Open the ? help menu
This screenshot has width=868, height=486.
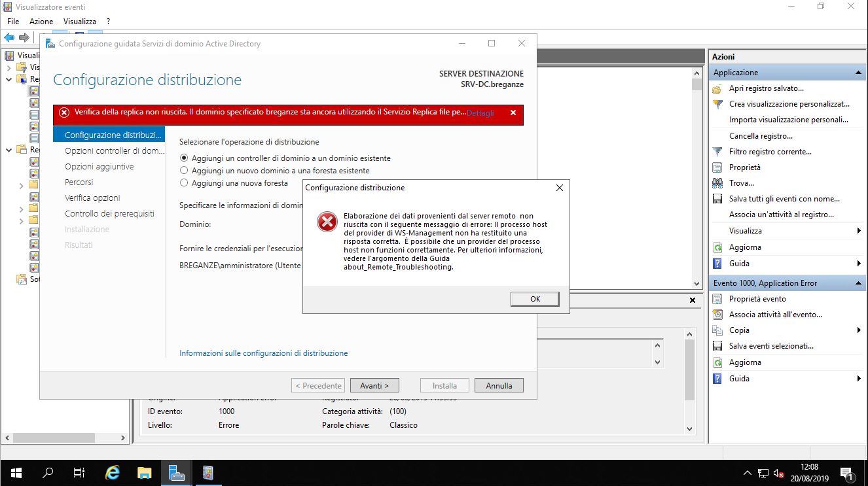click(x=109, y=22)
